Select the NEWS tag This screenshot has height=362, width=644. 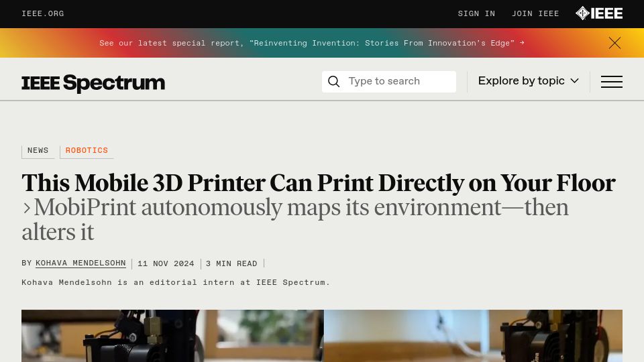pyautogui.click(x=38, y=151)
